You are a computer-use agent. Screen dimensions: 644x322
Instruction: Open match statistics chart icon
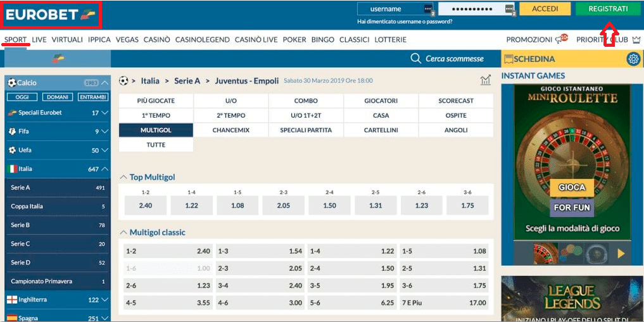(x=486, y=80)
